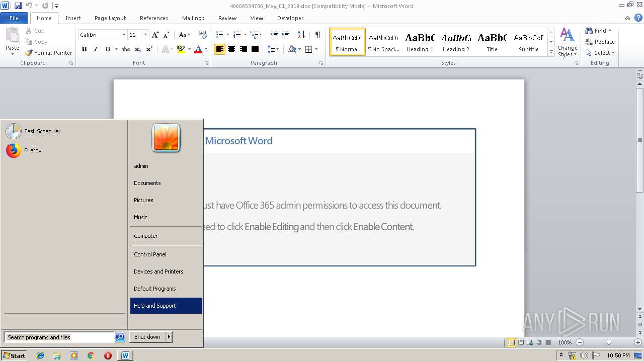Click the Clear Formatting icon
The width and height of the screenshot is (644, 362).
203,35
